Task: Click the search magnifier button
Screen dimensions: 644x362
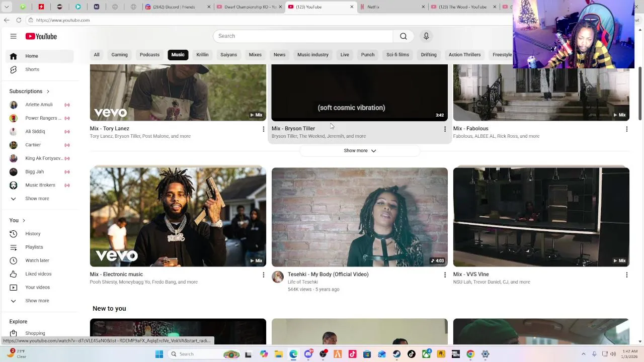Action: pos(403,36)
